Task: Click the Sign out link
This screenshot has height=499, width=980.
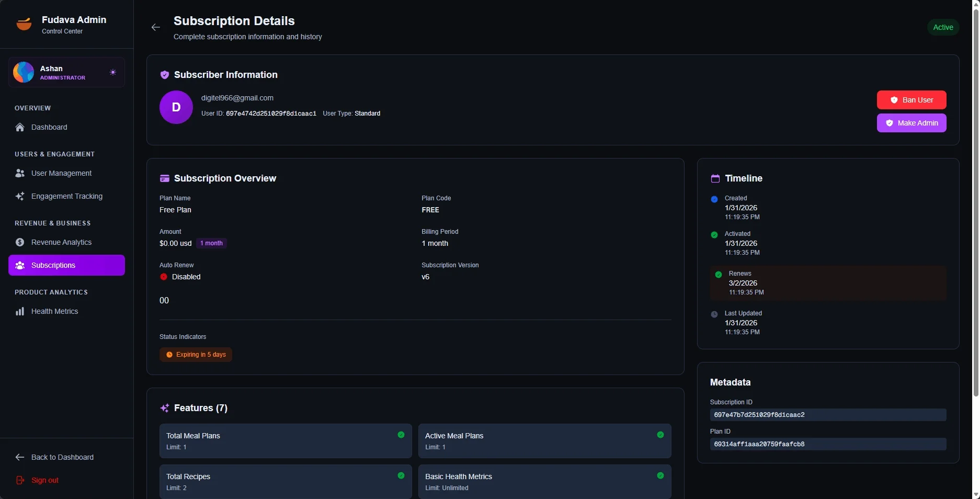Action: coord(45,480)
